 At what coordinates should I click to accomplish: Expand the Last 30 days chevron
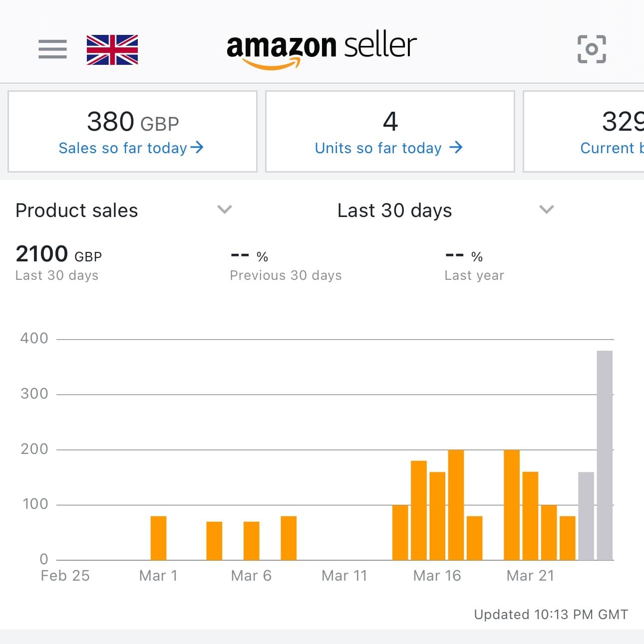coord(547,210)
